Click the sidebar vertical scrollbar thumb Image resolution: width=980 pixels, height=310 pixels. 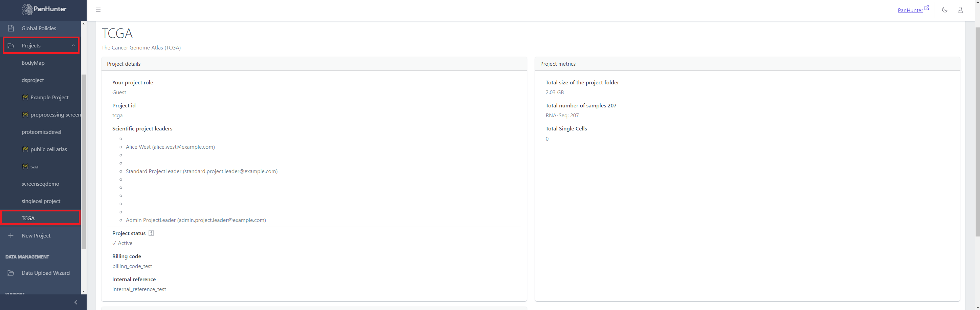[x=84, y=160]
